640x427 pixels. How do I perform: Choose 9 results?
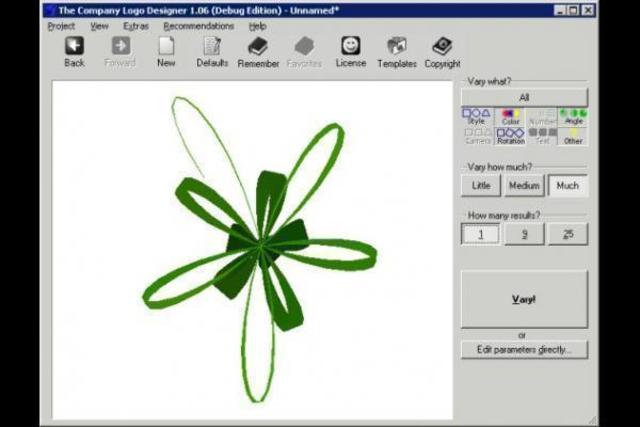click(x=524, y=234)
